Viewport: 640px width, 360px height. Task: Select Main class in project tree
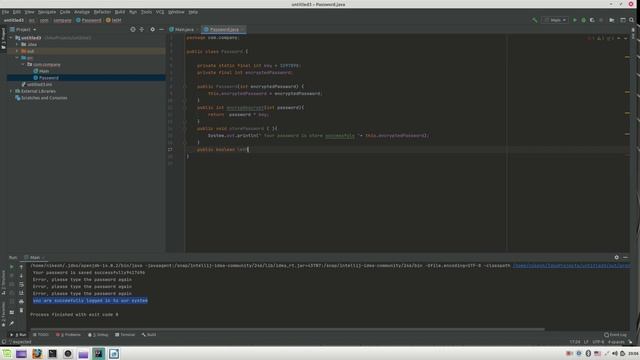tap(41, 71)
